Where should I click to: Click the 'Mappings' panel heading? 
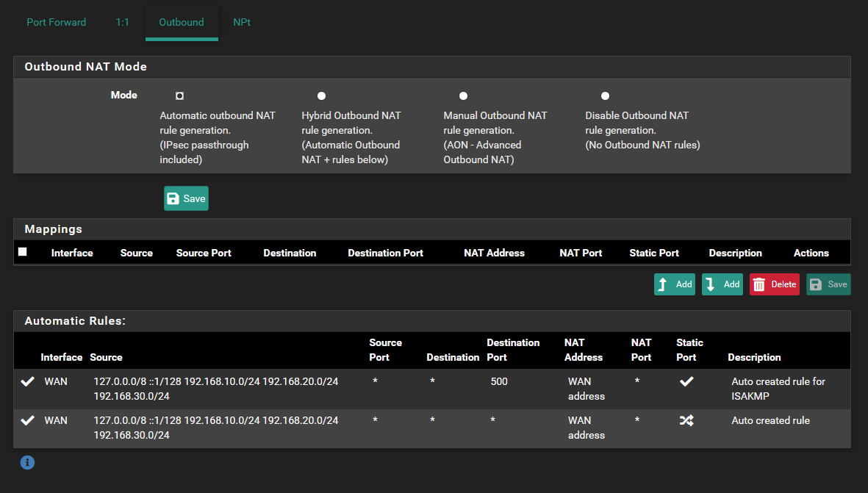tap(53, 229)
